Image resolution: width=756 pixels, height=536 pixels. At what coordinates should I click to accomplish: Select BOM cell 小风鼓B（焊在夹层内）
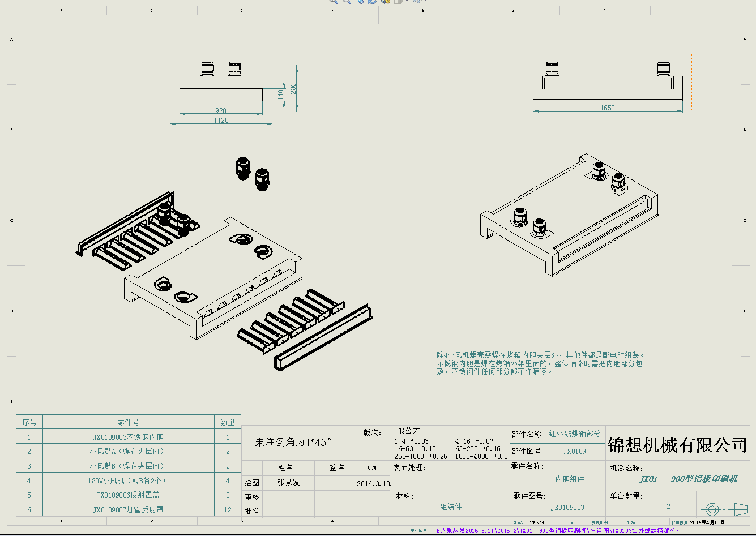coord(129,466)
